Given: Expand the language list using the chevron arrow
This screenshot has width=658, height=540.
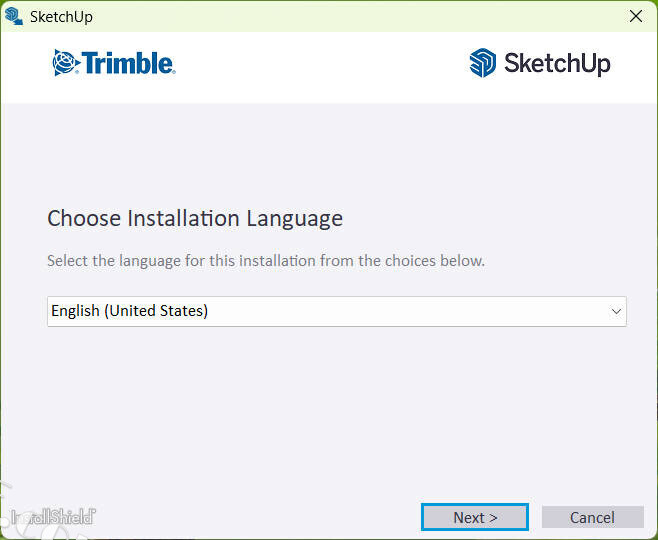Looking at the screenshot, I should [616, 311].
